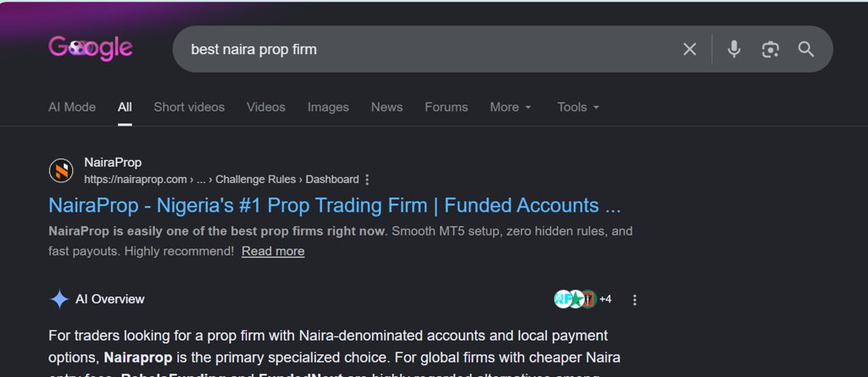The width and height of the screenshot is (868, 377).
Task: Click the AI Overview sparkle icon
Action: click(59, 299)
